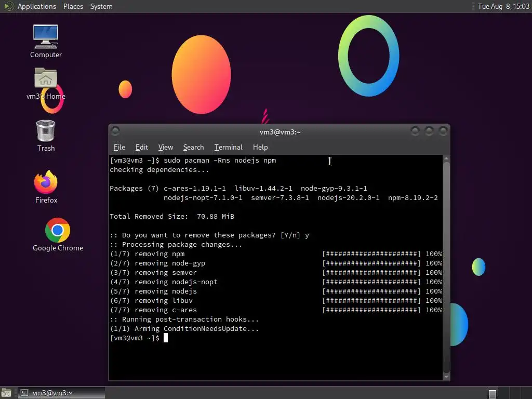The height and width of the screenshot is (399, 532).
Task: Click the '(6/7) removing libuv' line
Action: point(276,301)
